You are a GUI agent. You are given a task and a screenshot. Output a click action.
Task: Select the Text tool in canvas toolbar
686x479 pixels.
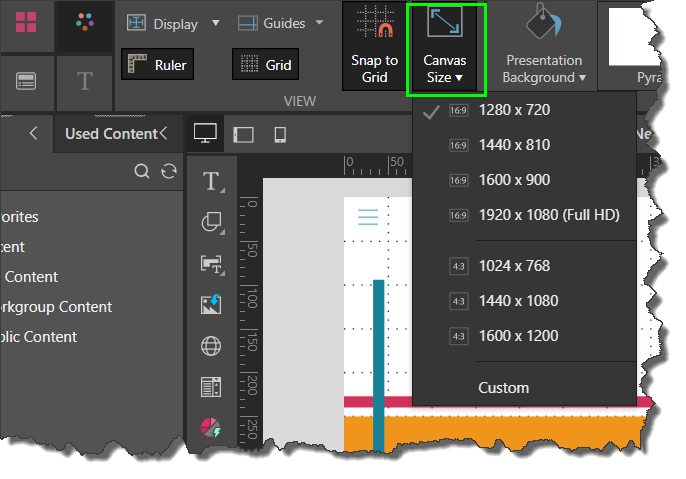coord(212,181)
